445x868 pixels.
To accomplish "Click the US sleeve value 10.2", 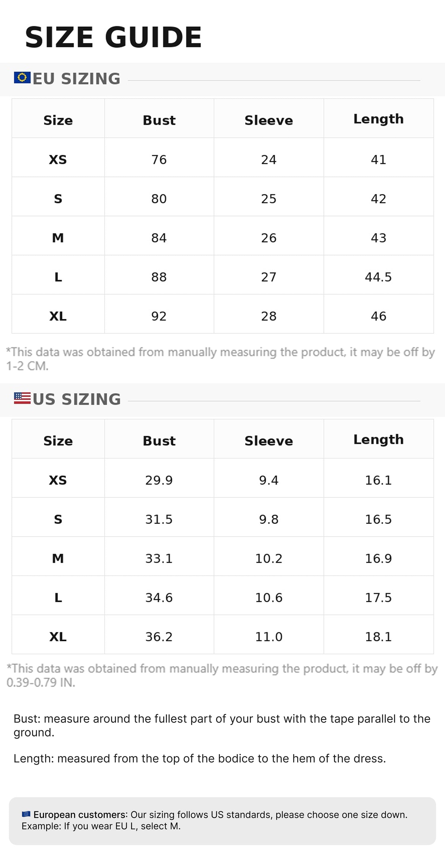I will [x=269, y=558].
